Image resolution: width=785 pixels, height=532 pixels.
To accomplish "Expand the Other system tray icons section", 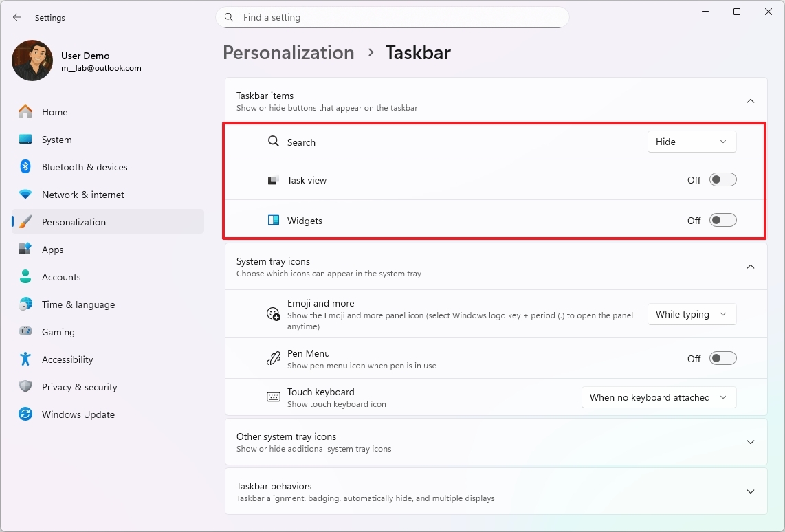I will (751, 441).
